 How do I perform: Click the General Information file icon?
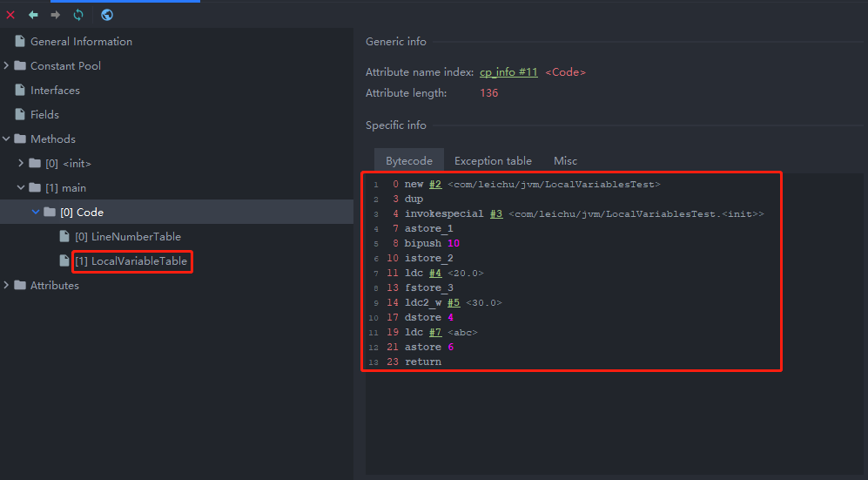[20, 42]
